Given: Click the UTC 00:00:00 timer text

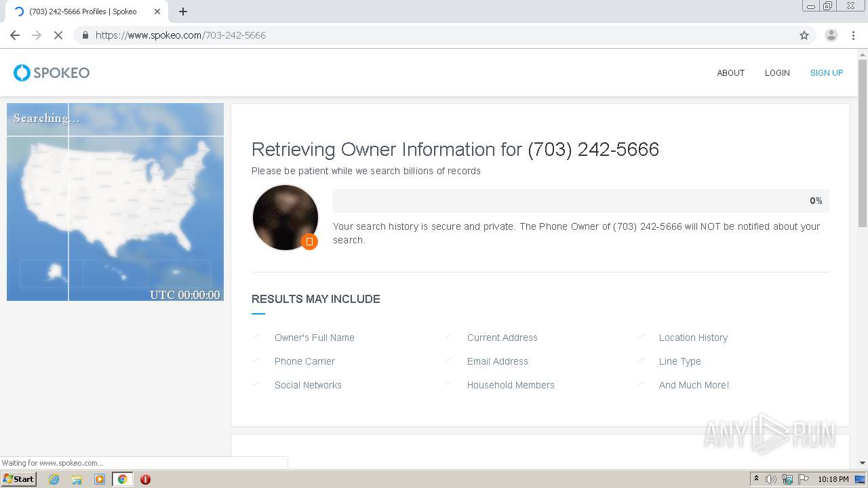Looking at the screenshot, I should pos(185,295).
